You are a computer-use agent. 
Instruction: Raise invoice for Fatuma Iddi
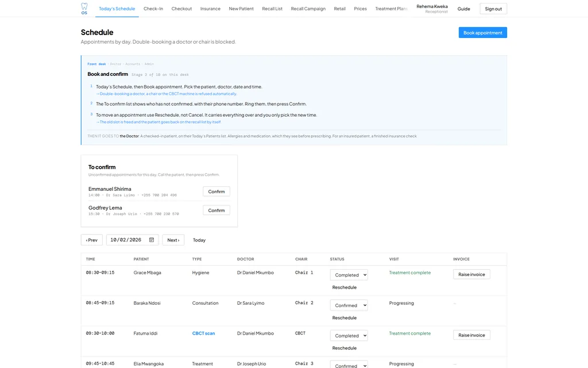(x=471, y=335)
